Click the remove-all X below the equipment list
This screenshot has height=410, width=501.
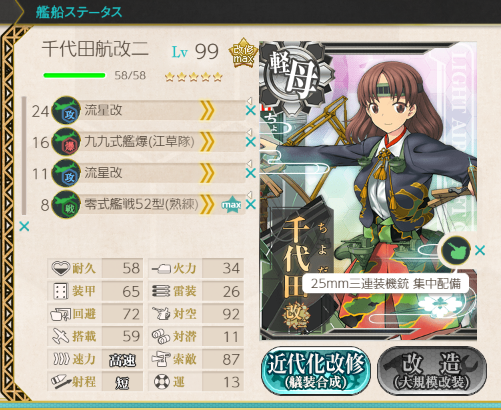pyautogui.click(x=24, y=227)
